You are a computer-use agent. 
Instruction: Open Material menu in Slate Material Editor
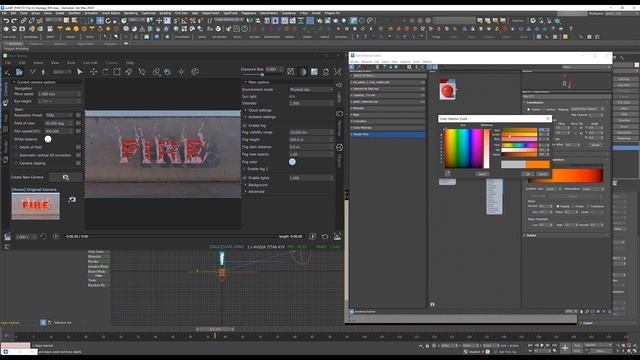click(367, 62)
